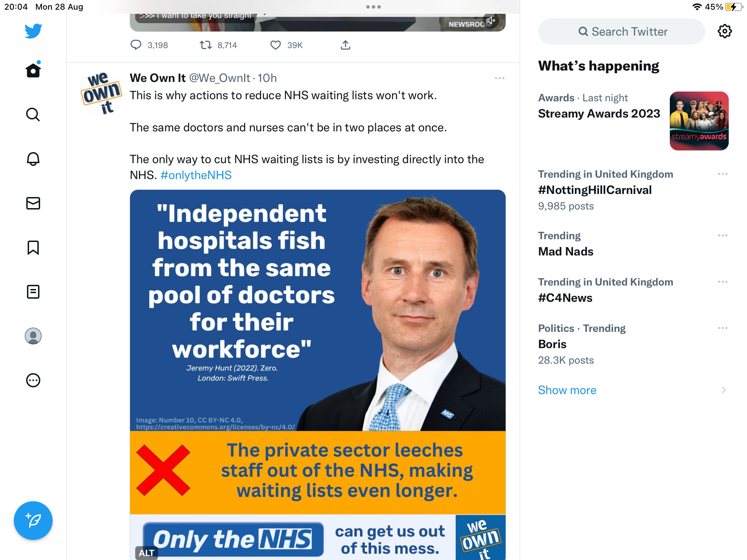This screenshot has height=560, width=747.
Task: Retweet the post with 8,714 retweets
Action: click(x=206, y=45)
